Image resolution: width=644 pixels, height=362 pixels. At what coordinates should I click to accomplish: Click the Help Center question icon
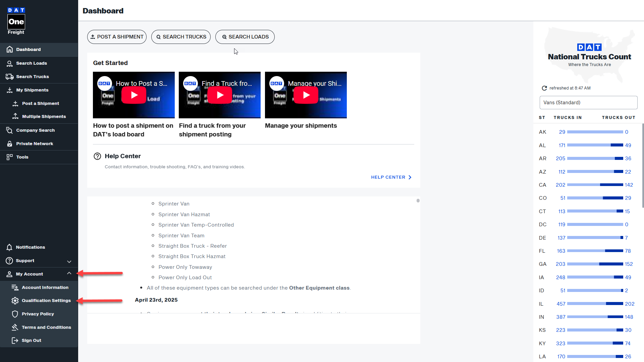97,156
